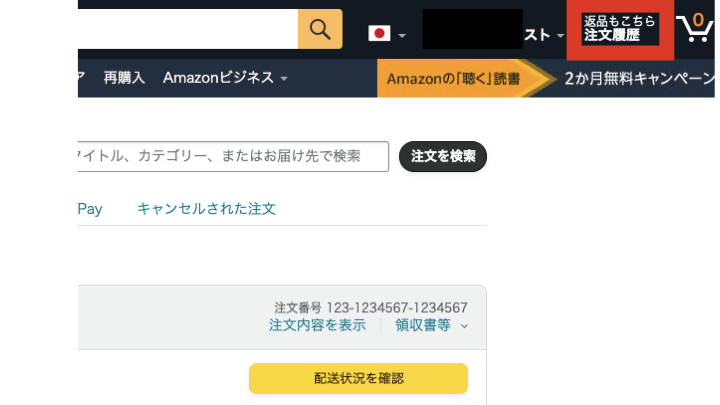Focus the order search input field
The image size is (720, 405).
coord(233,156)
